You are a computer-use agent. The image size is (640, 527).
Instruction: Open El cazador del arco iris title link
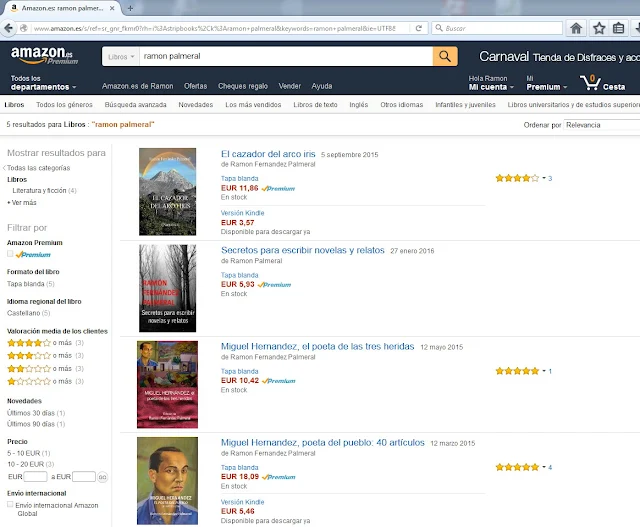pos(268,154)
